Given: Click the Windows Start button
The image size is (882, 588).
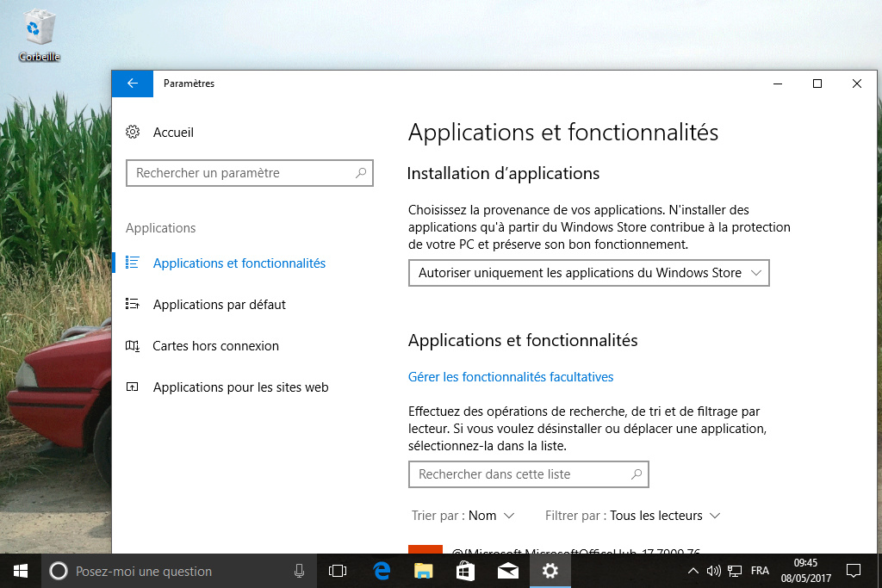Looking at the screenshot, I should coord(21,571).
